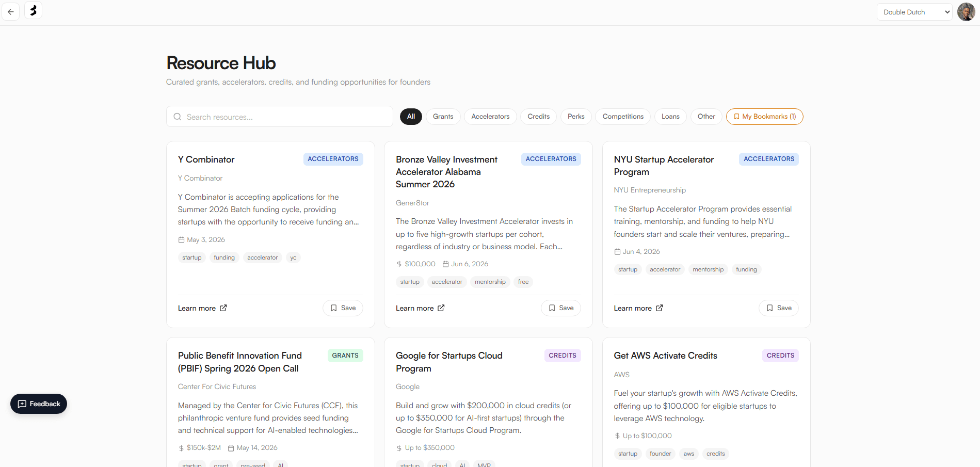This screenshot has width=980, height=467.
Task: Switch to the Grants filter
Action: 443,117
